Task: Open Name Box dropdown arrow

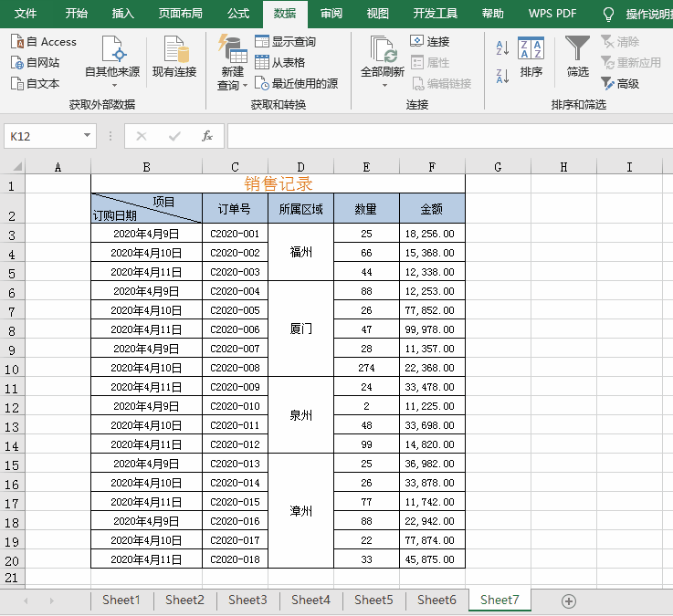Action: 87,136
